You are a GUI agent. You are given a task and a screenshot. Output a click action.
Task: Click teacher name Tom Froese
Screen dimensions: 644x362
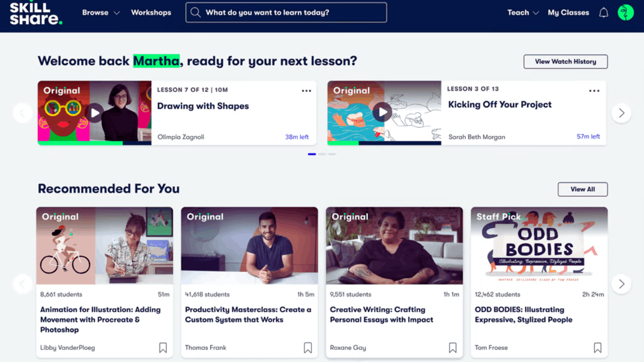pyautogui.click(x=491, y=347)
